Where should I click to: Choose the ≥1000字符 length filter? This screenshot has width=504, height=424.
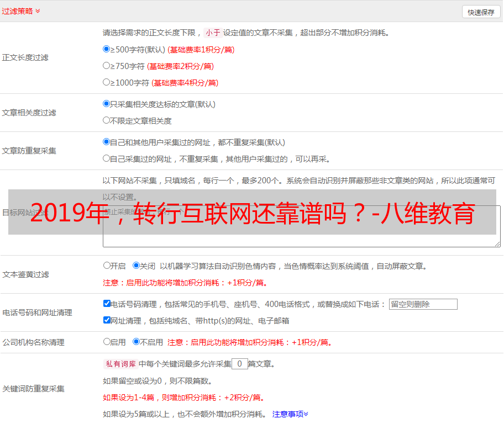click(x=107, y=82)
